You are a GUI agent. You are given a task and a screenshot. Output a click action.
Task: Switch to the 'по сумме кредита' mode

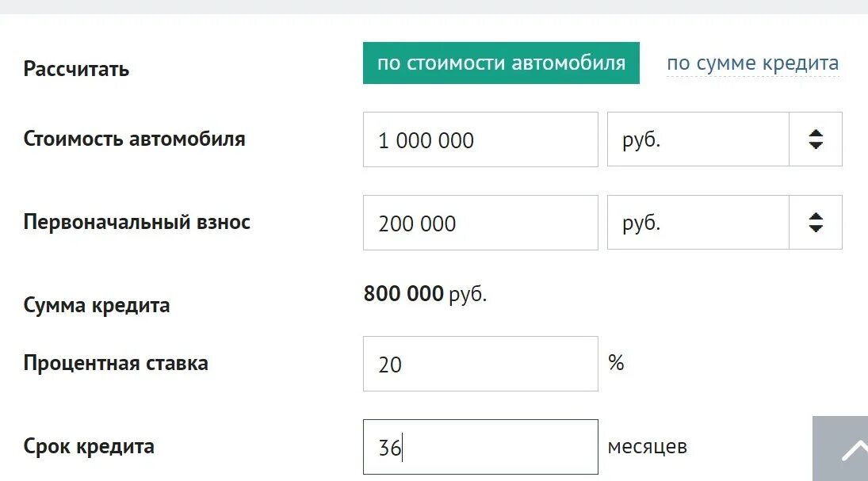pos(752,63)
